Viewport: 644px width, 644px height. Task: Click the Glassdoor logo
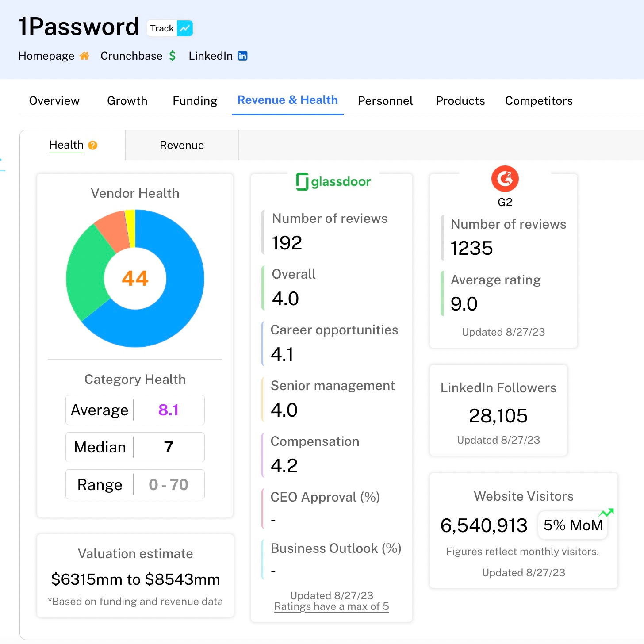point(333,181)
